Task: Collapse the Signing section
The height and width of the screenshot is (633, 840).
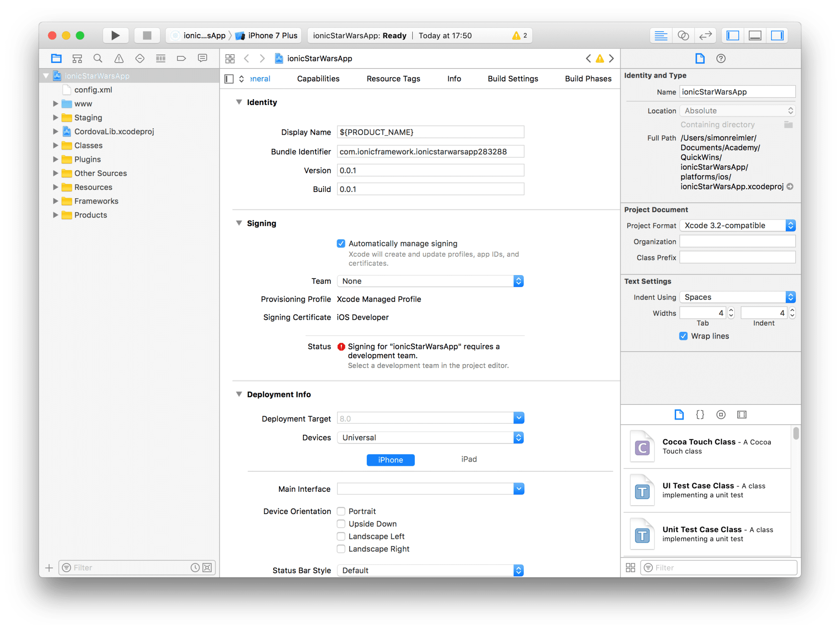Action: (239, 223)
